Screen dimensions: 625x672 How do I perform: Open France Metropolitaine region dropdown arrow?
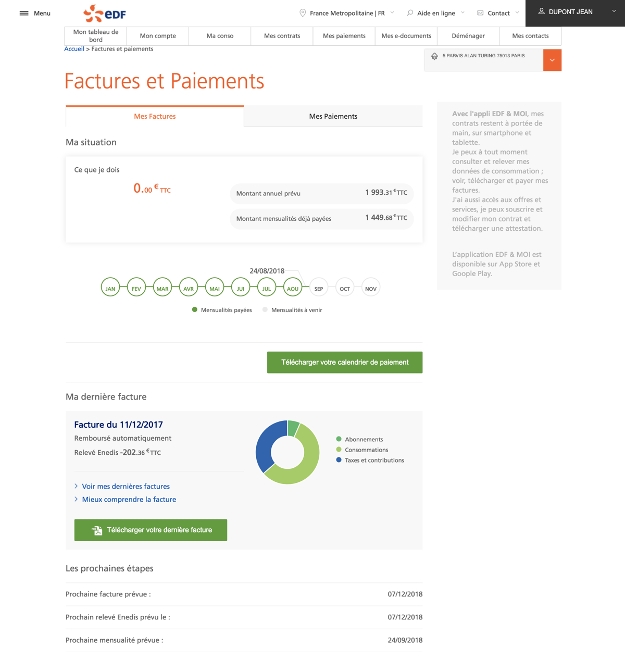[392, 13]
